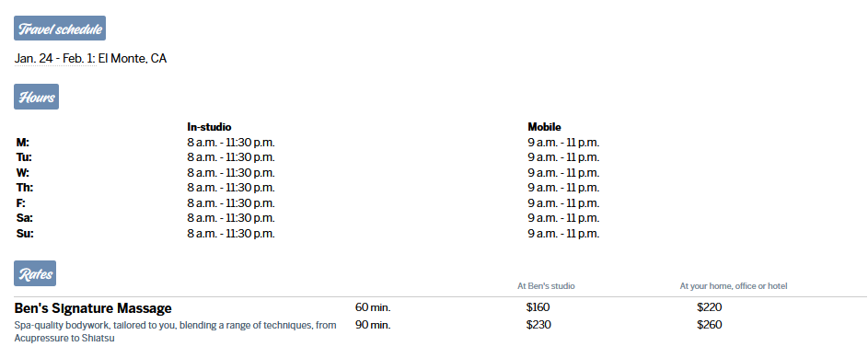Click the Rates heading badge

pos(35,273)
